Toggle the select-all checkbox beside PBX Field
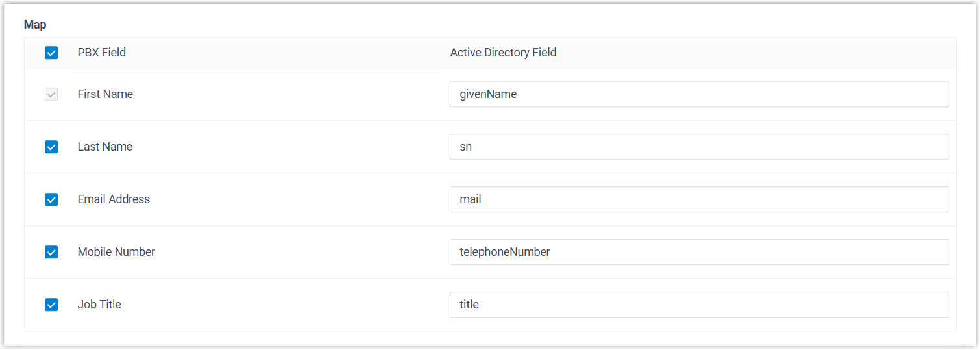Viewport: 980px width, 350px height. (x=51, y=53)
